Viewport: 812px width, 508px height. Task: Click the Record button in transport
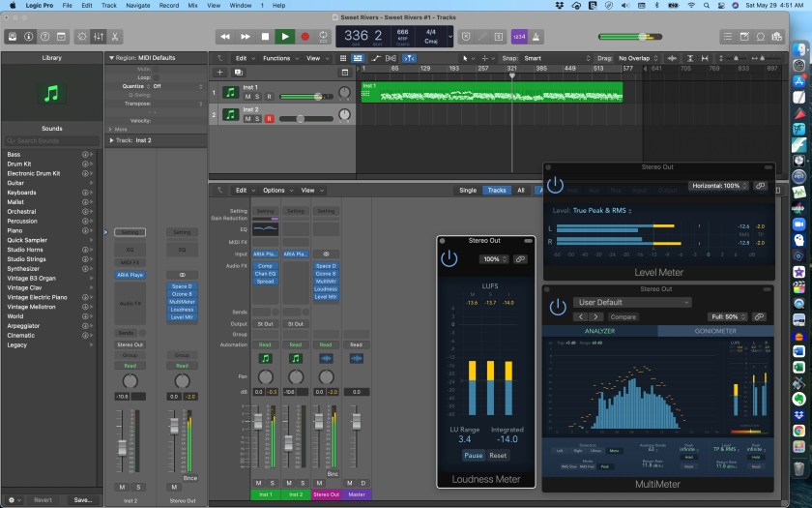(x=305, y=37)
